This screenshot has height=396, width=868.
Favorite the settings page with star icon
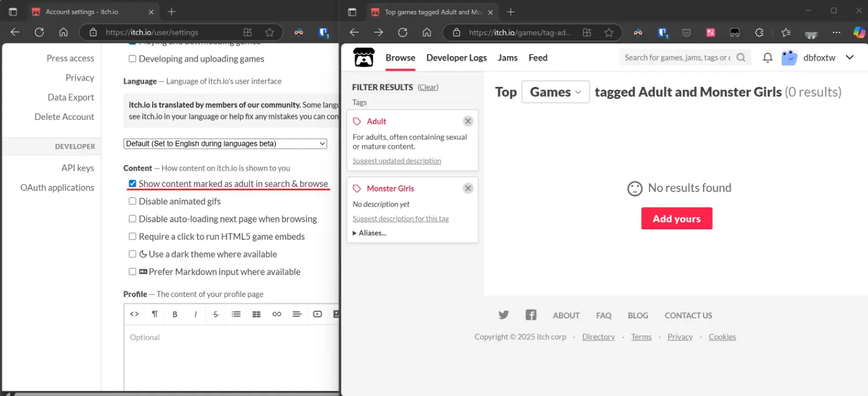click(x=270, y=32)
